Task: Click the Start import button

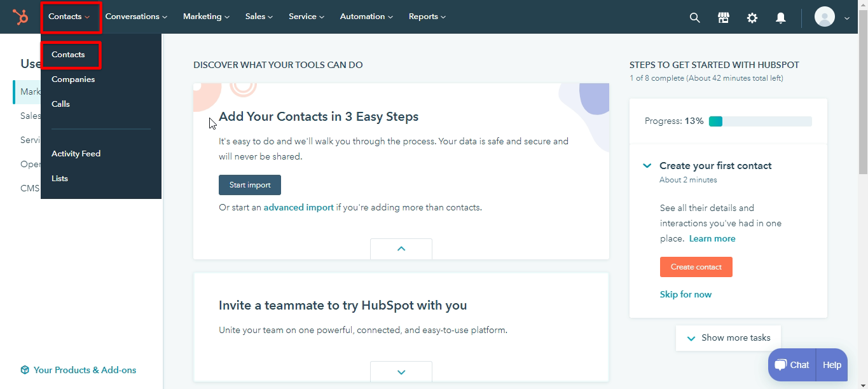Action: pos(250,185)
